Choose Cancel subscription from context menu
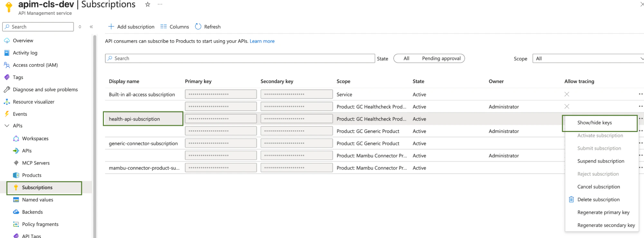The width and height of the screenshot is (644, 238). [599, 187]
